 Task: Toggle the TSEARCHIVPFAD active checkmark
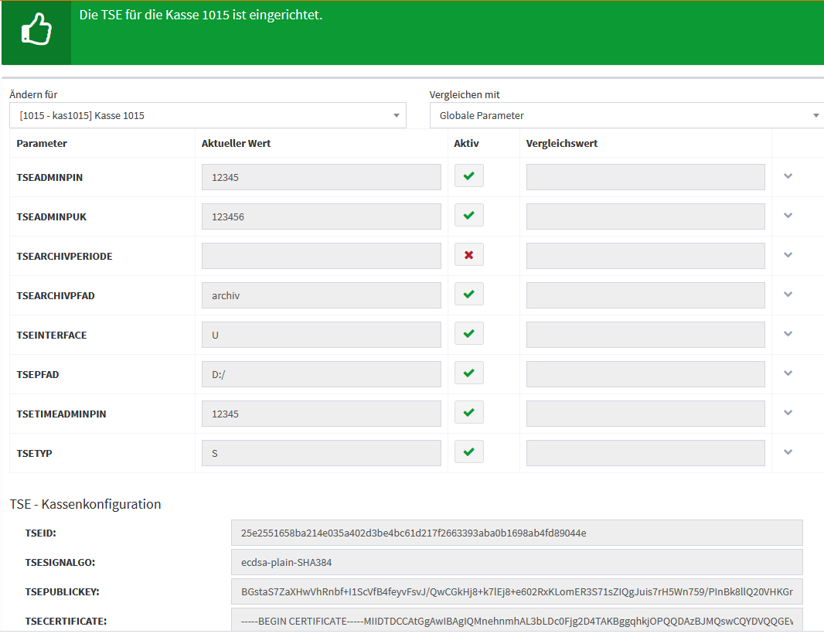point(468,295)
